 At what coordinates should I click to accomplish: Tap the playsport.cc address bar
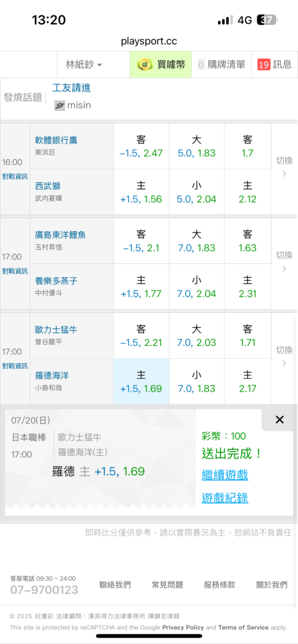point(149,41)
